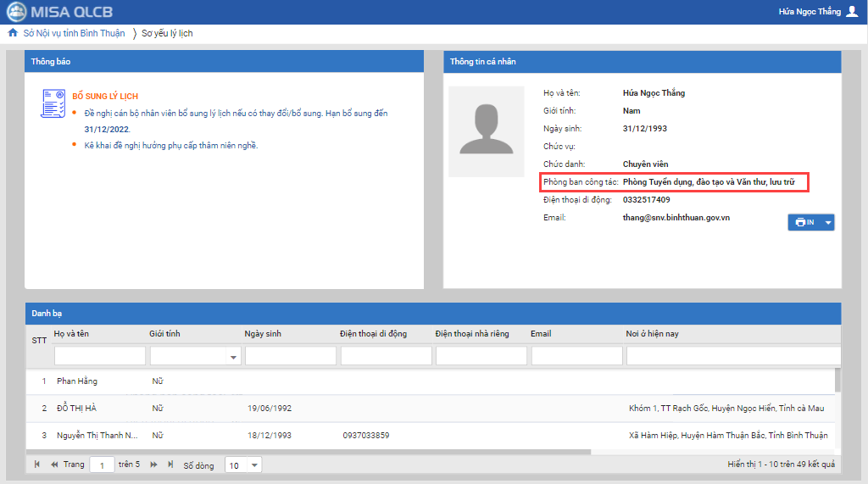
Task: Expand the IN print options arrow
Action: [827, 222]
